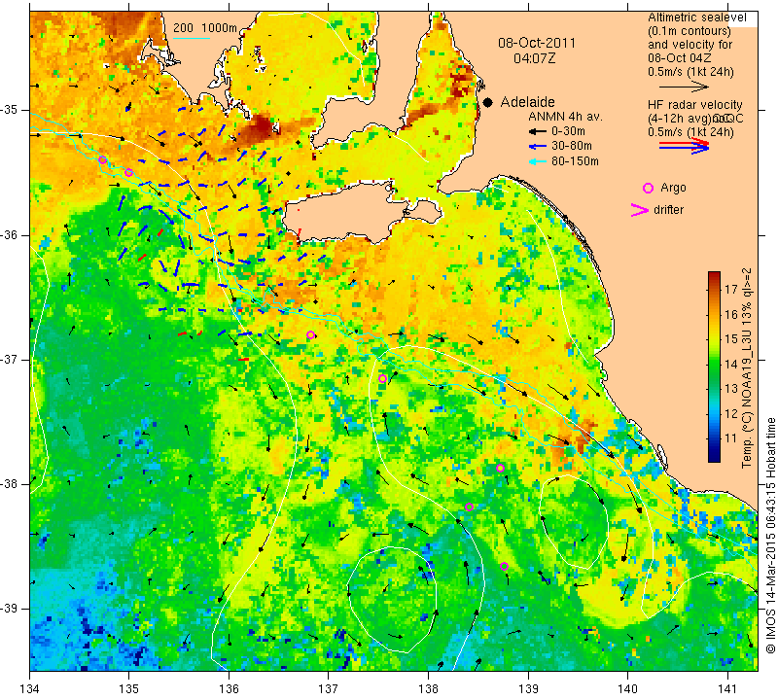Click the 0-30m legend label

pos(568,131)
